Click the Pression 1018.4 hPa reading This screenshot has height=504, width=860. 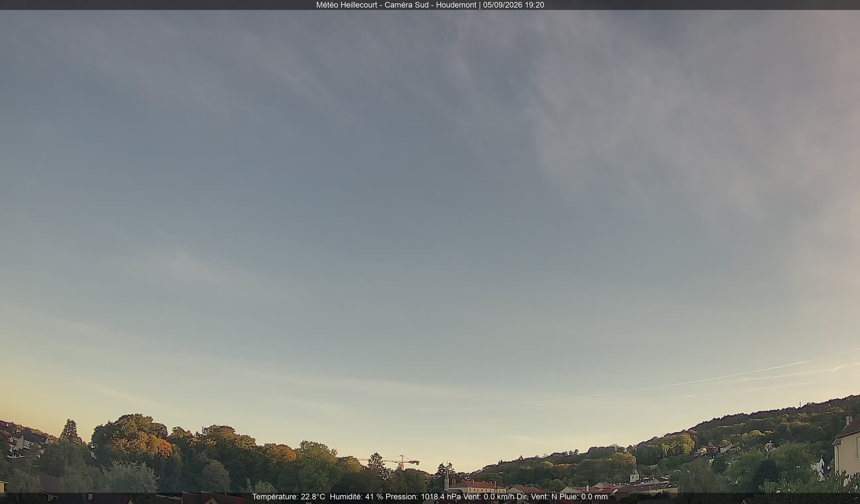[423, 497]
